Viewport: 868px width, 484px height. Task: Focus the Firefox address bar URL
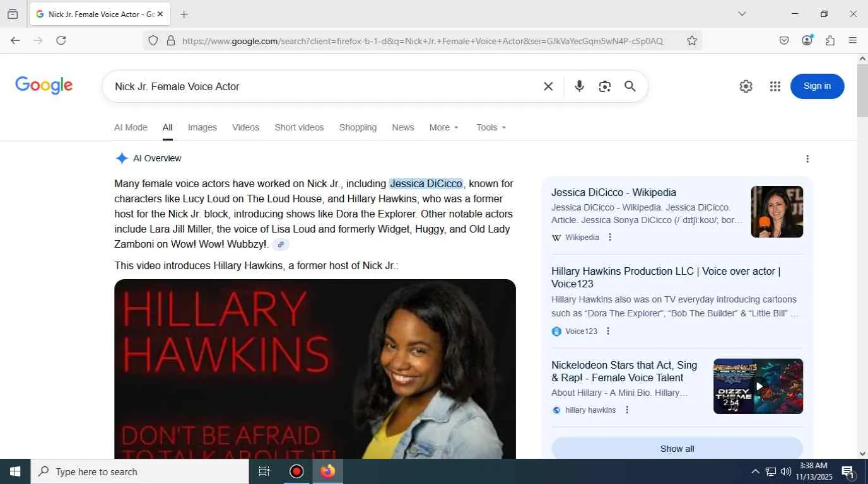click(423, 41)
